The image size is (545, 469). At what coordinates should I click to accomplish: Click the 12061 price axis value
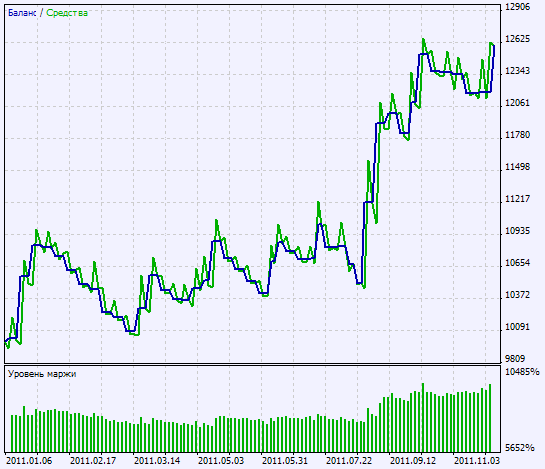518,103
